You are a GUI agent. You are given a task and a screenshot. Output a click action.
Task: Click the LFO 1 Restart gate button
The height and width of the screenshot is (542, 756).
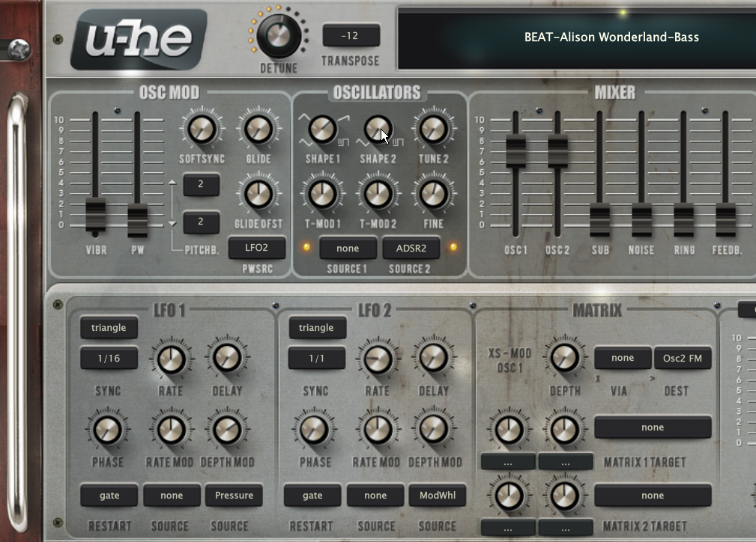coord(109,495)
